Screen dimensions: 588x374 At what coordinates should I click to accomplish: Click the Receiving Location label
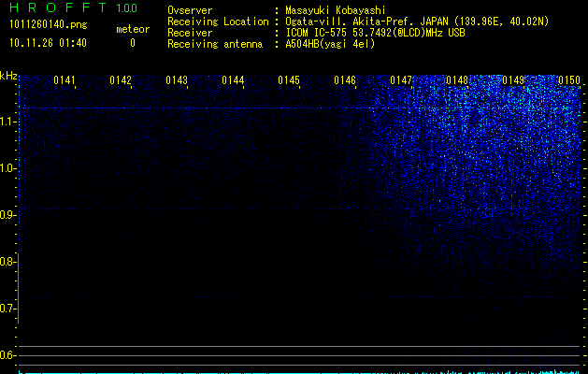pos(218,22)
